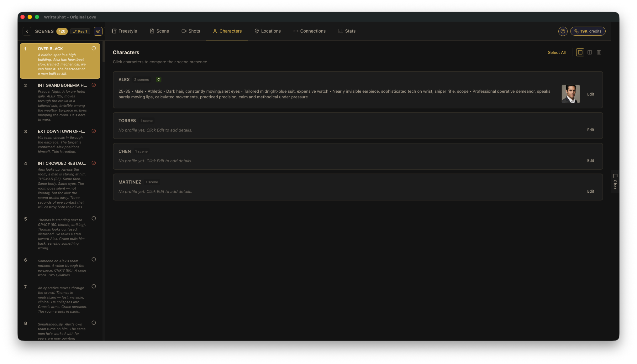Switch to single-column layout icon
This screenshot has width=637, height=364.
[x=580, y=53]
